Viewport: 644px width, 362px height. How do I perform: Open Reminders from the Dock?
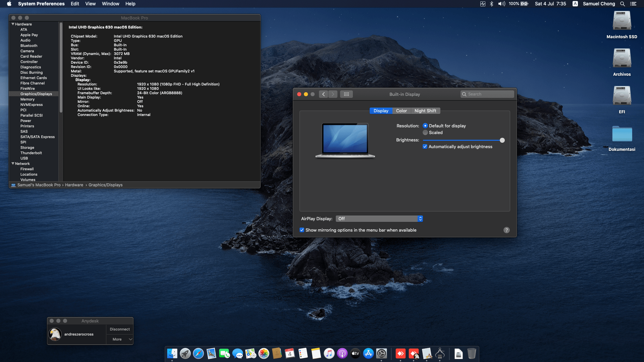tap(303, 353)
